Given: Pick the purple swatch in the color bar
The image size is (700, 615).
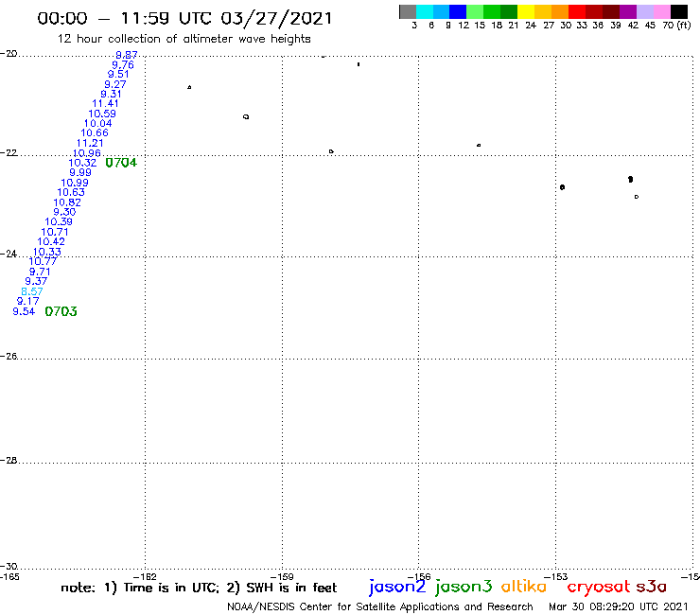Looking at the screenshot, I should tap(628, 11).
